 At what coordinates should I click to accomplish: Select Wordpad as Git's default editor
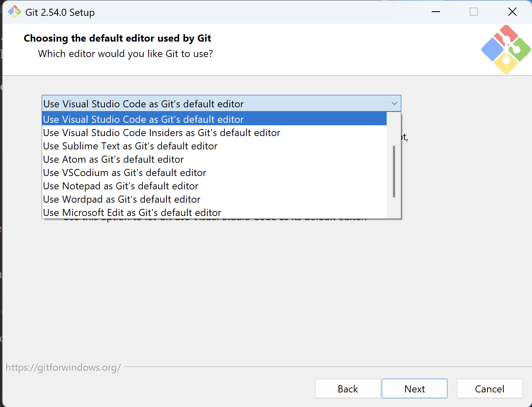coord(121,199)
